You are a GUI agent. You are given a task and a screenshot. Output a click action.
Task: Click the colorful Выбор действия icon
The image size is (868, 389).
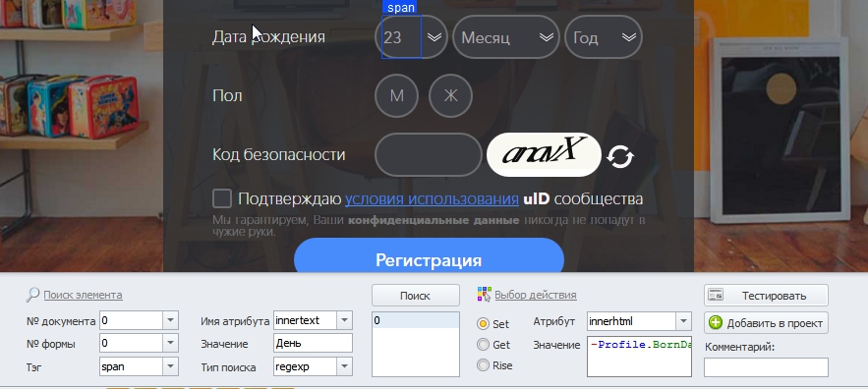tap(485, 295)
